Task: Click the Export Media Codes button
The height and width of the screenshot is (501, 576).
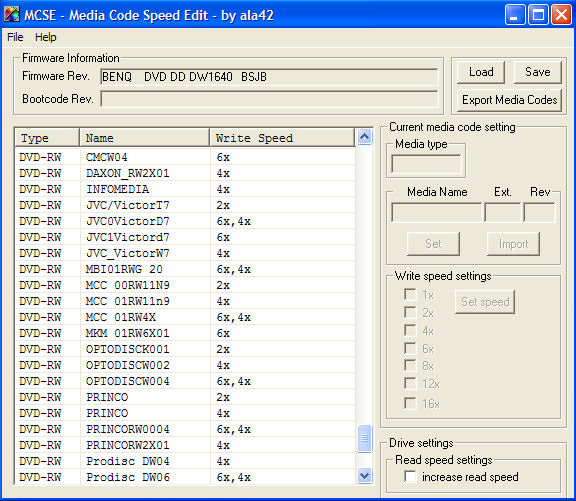Action: coord(510,100)
